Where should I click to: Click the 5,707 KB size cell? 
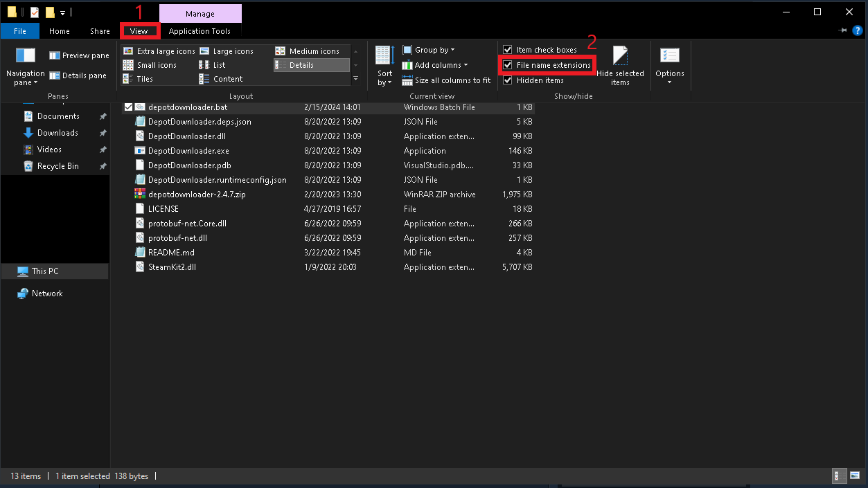coord(517,267)
